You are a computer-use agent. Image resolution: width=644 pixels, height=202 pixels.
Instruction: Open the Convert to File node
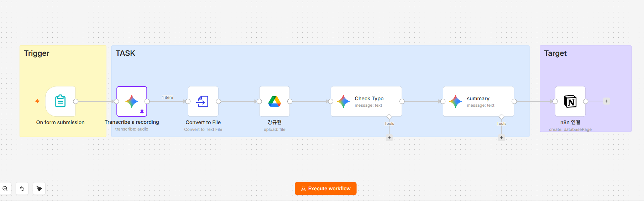(203, 101)
